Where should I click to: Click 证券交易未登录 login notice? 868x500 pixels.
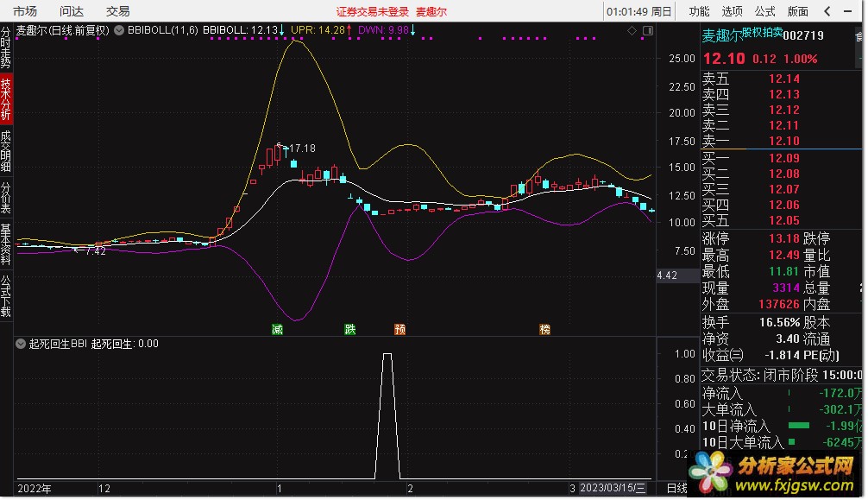[372, 11]
